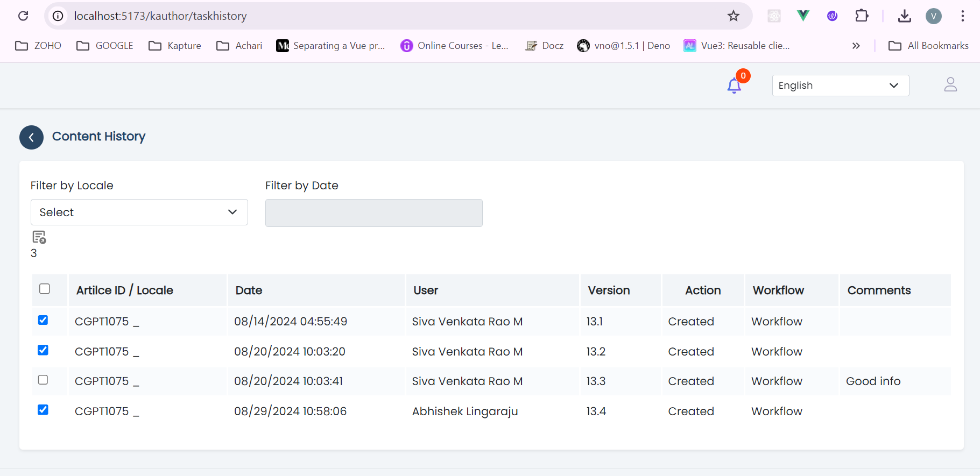
Task: Open the user profile icon
Action: point(950,84)
